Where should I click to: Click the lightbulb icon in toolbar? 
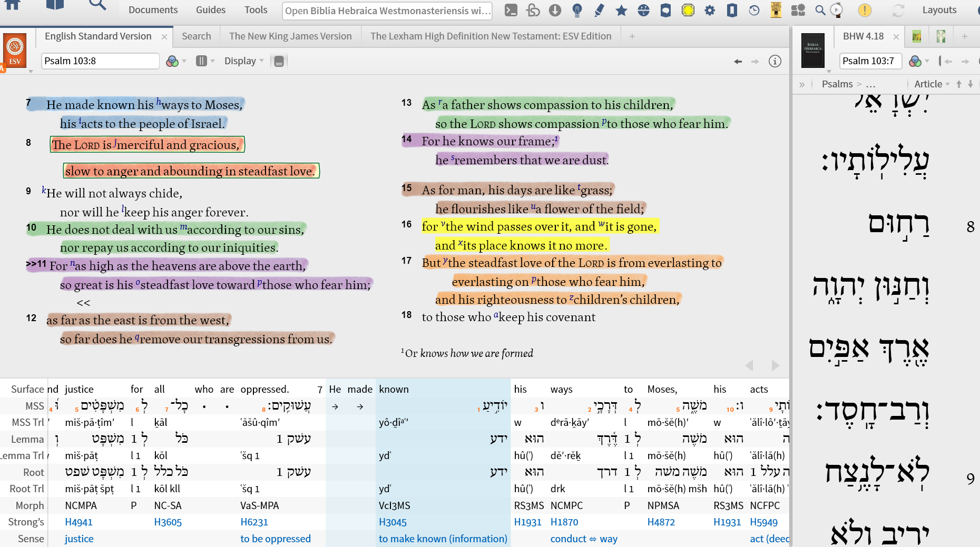coord(577,10)
